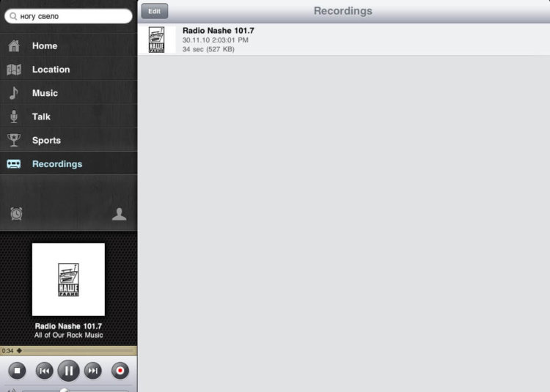Click the 0:34 elapsed time label
The height and width of the screenshot is (392, 550).
[8, 351]
